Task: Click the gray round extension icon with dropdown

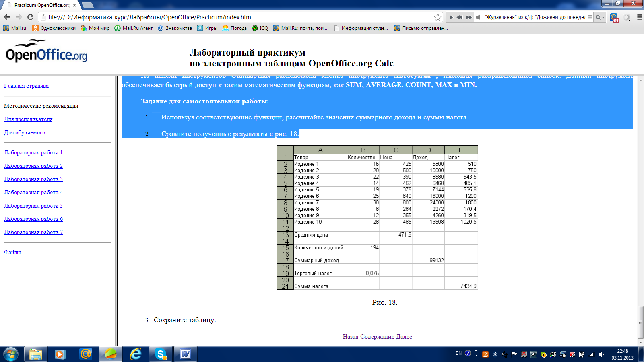Action: point(627,17)
